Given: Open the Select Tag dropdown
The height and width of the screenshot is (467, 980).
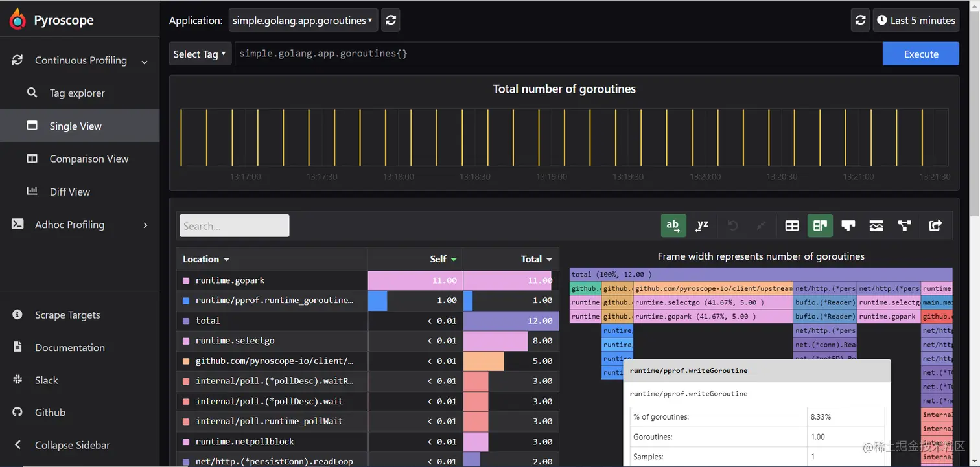Looking at the screenshot, I should coord(200,54).
